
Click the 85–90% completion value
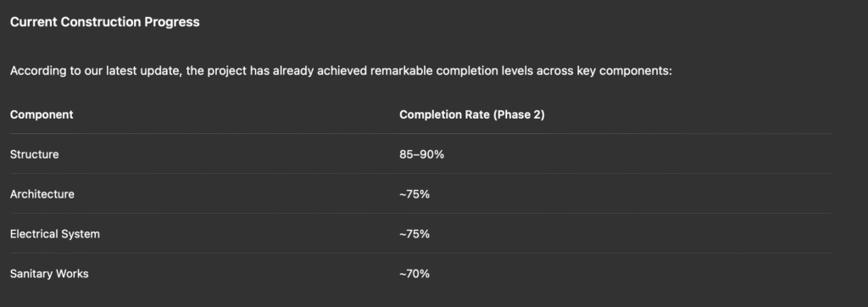click(x=422, y=154)
